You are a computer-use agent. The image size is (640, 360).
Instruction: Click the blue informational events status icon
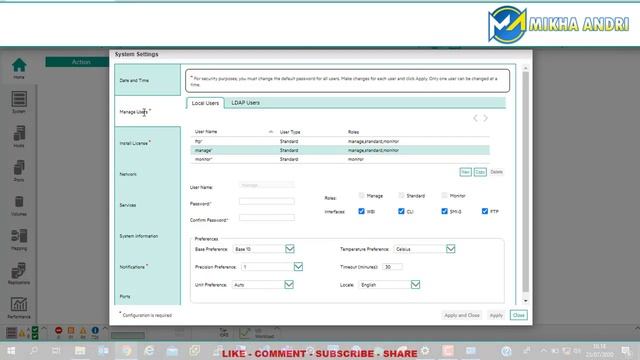(x=95, y=331)
